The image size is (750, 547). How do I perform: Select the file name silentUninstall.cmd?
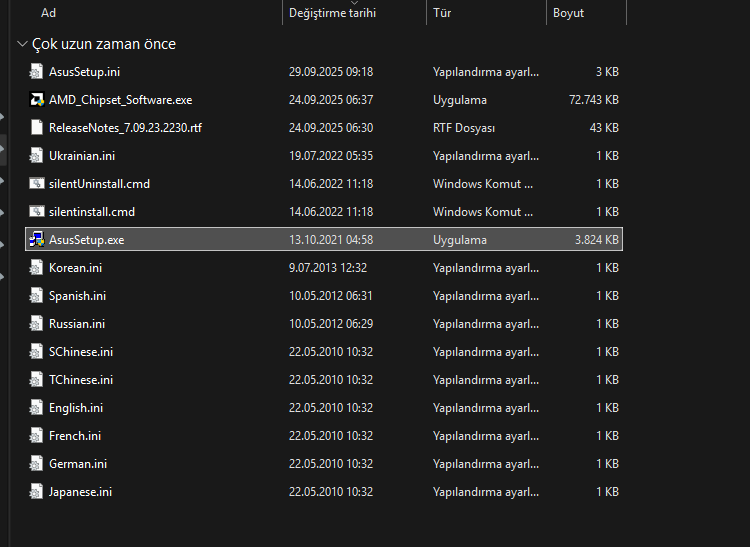pos(99,184)
